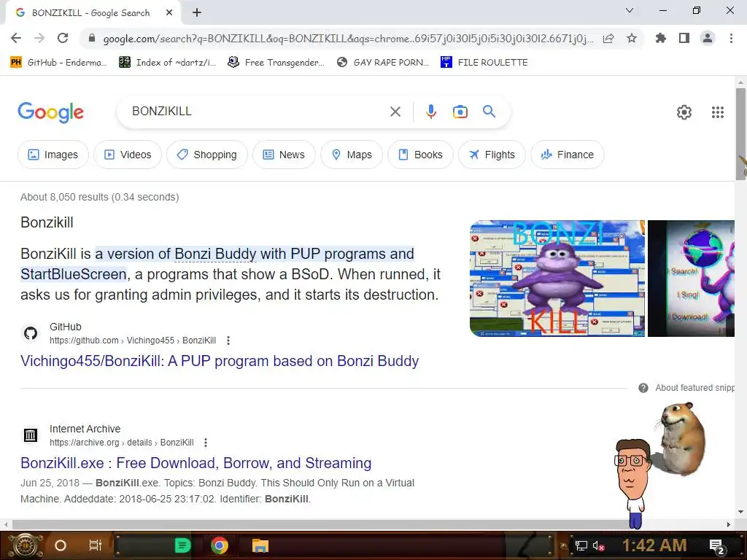Click the vertical page scrollbar thumb
The height and width of the screenshot is (560, 747).
point(740,133)
